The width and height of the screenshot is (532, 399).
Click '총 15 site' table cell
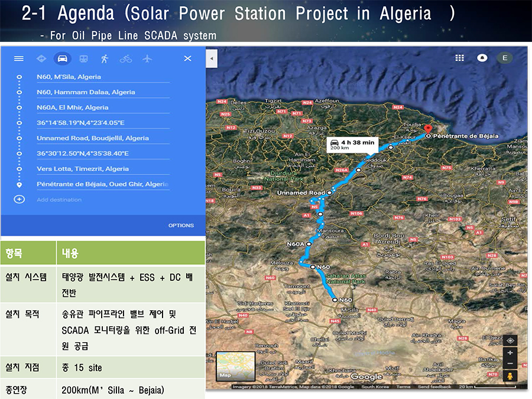coord(131,368)
